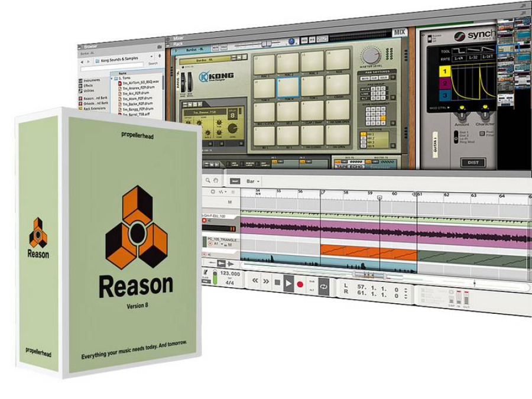
Task: Adjust the Amount knob on Synchronous
Action: (x=462, y=115)
